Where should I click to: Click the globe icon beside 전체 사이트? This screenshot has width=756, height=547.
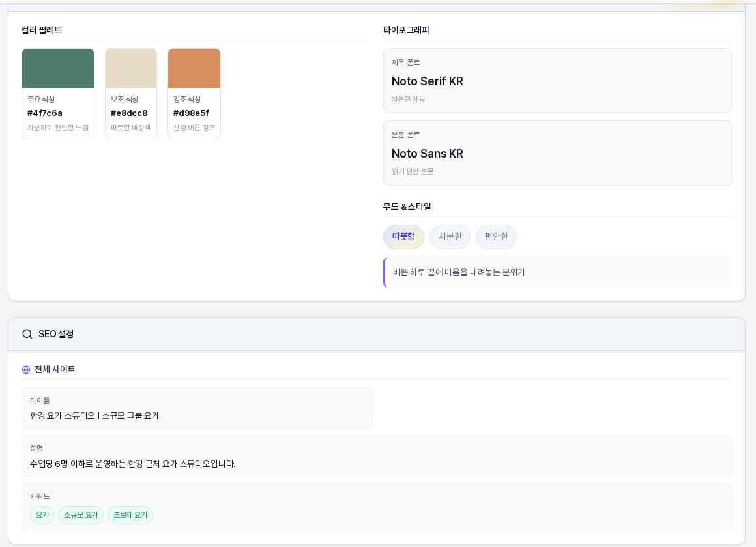(x=26, y=370)
